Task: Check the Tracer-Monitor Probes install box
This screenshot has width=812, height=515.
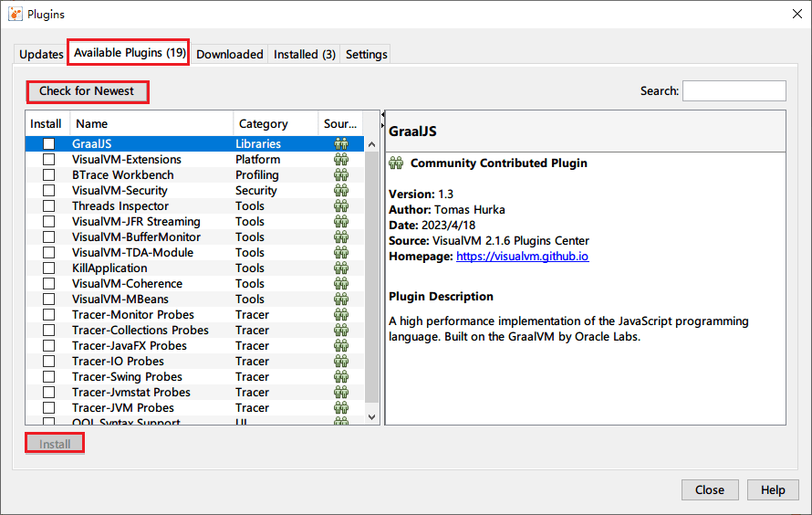Action: (48, 315)
